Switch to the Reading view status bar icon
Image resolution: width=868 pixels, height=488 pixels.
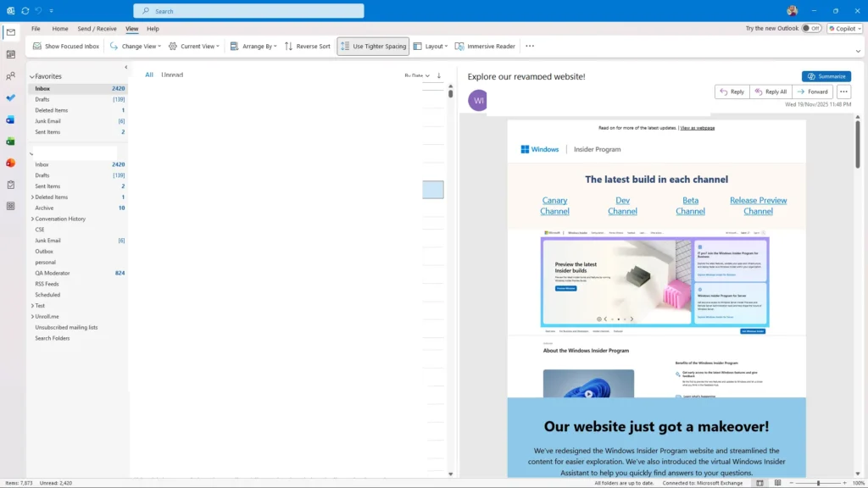click(777, 483)
